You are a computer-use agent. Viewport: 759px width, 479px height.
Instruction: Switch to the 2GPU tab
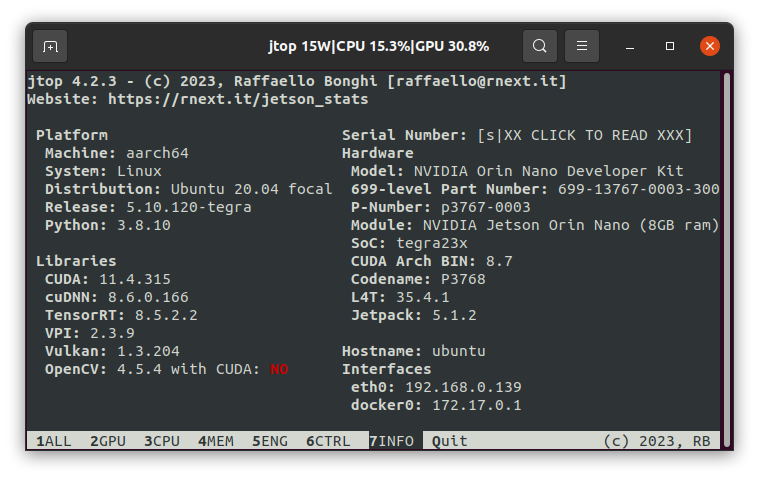tap(108, 441)
